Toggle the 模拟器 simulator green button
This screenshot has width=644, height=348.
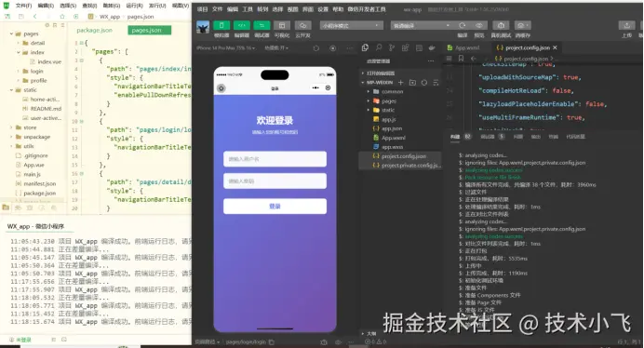point(221,25)
